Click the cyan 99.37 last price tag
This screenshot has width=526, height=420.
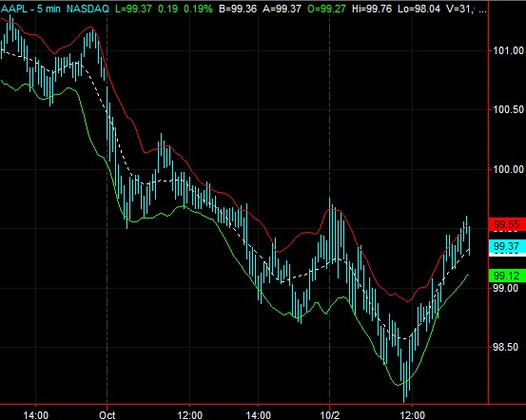point(507,246)
